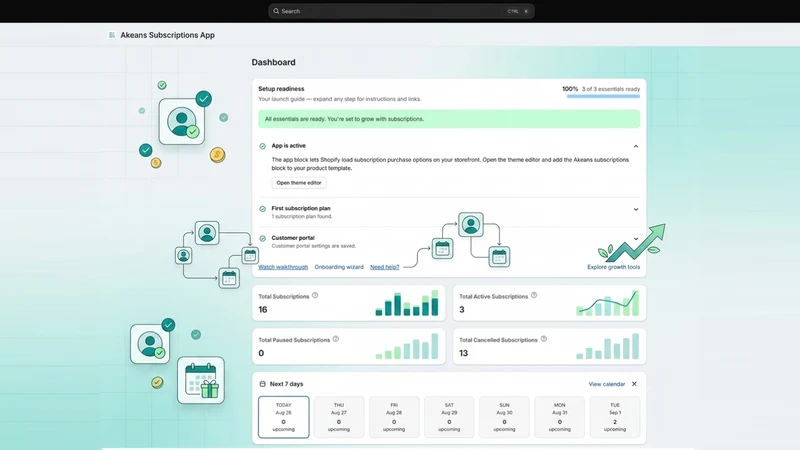Viewport: 800px width, 450px height.
Task: Click the 3 of 3 essentials ready text
Action: click(x=611, y=89)
